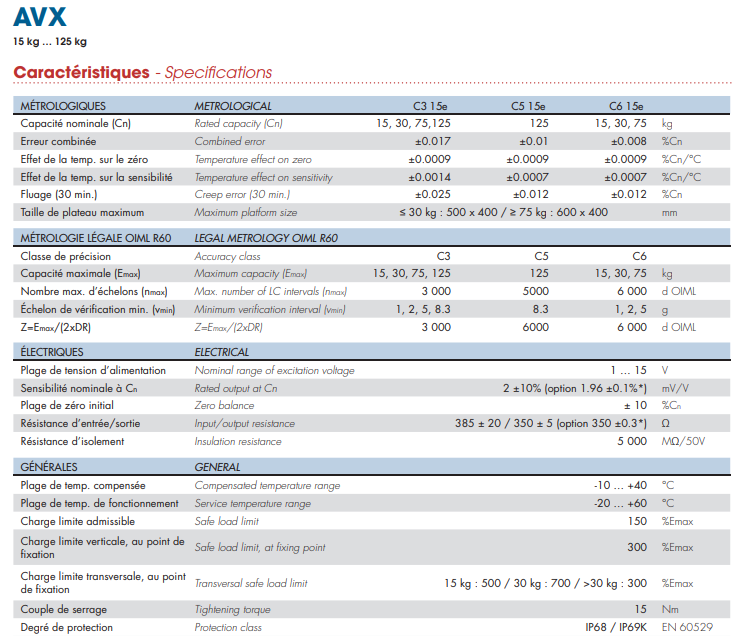The height and width of the screenshot is (636, 743).
Task: Click the Caractéristiques - Specifications heading
Action: [x=142, y=72]
